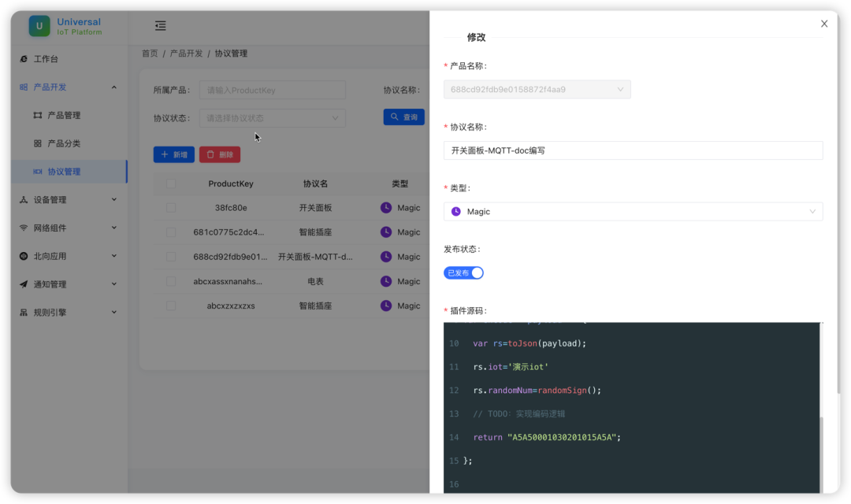Select 产品分类 menu item

(64, 144)
